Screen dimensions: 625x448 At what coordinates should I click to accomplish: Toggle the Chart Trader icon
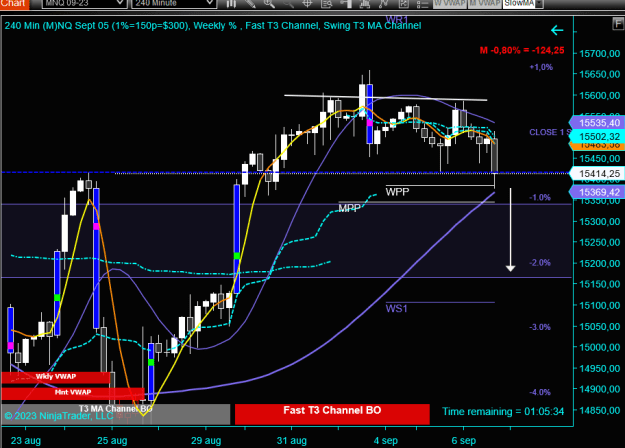346,4
